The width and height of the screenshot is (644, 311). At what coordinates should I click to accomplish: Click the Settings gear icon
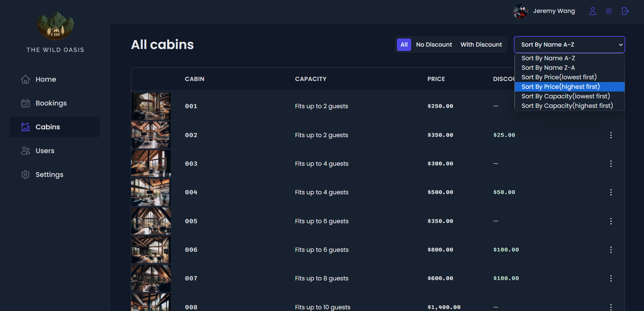25,175
